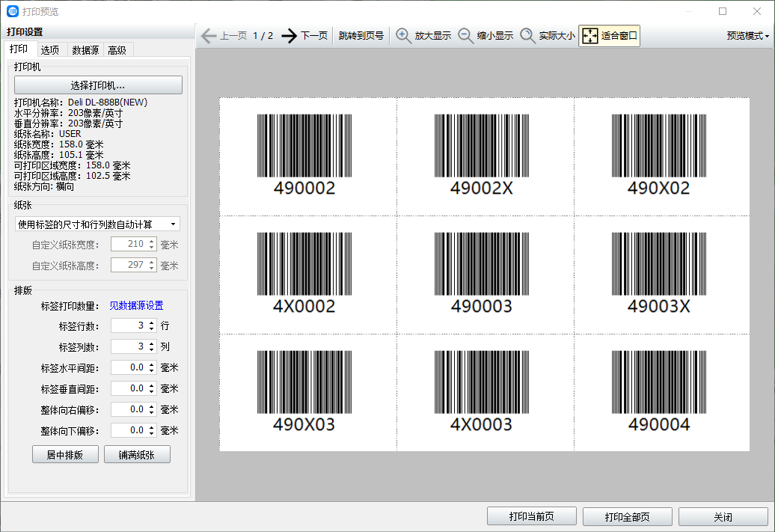
Task: Click the 居中排版 button
Action: click(65, 454)
